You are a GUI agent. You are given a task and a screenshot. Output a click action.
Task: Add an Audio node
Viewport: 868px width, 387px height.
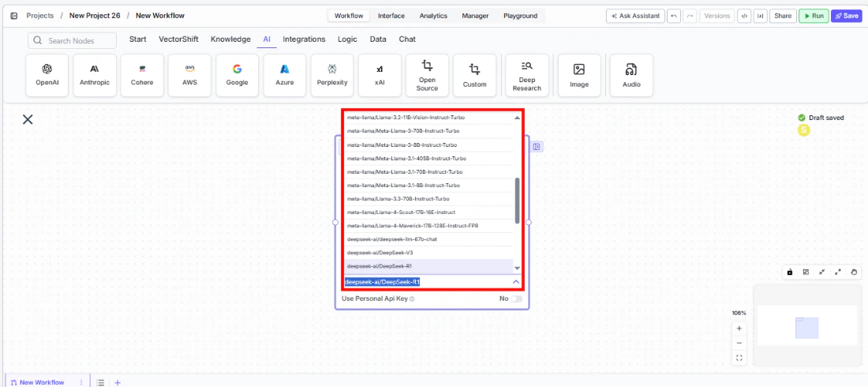pos(631,75)
